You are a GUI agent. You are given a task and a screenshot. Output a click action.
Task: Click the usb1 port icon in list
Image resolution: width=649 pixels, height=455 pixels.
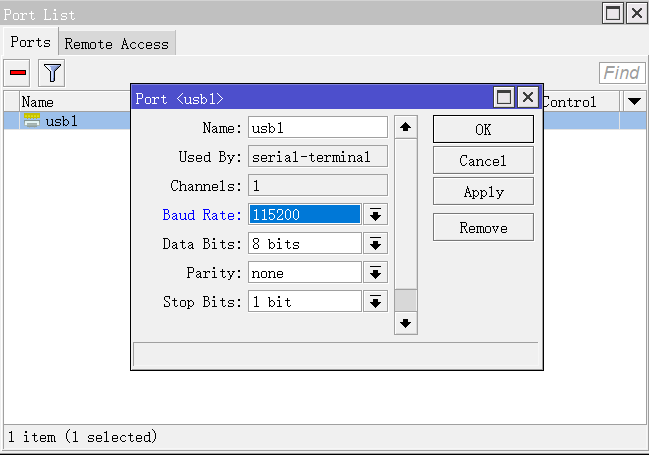point(32,121)
